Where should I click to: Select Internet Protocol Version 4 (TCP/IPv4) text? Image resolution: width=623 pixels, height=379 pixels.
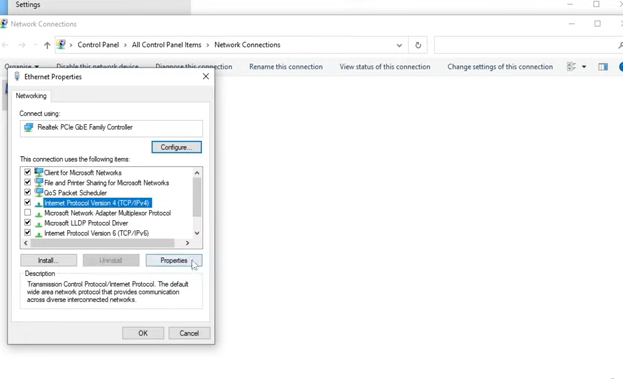(x=97, y=203)
